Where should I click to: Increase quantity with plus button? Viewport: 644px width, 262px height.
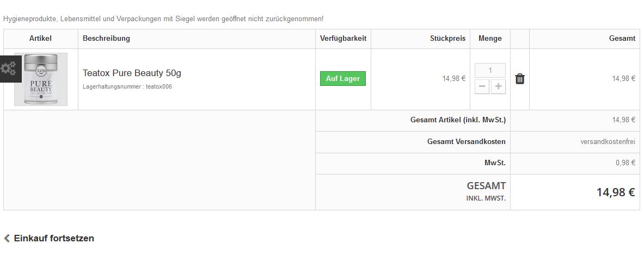click(498, 86)
